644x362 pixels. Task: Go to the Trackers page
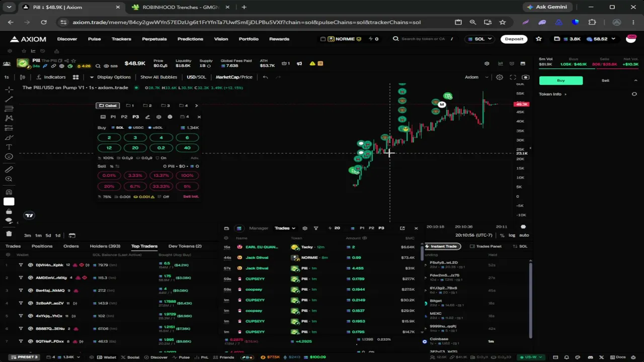[121, 39]
